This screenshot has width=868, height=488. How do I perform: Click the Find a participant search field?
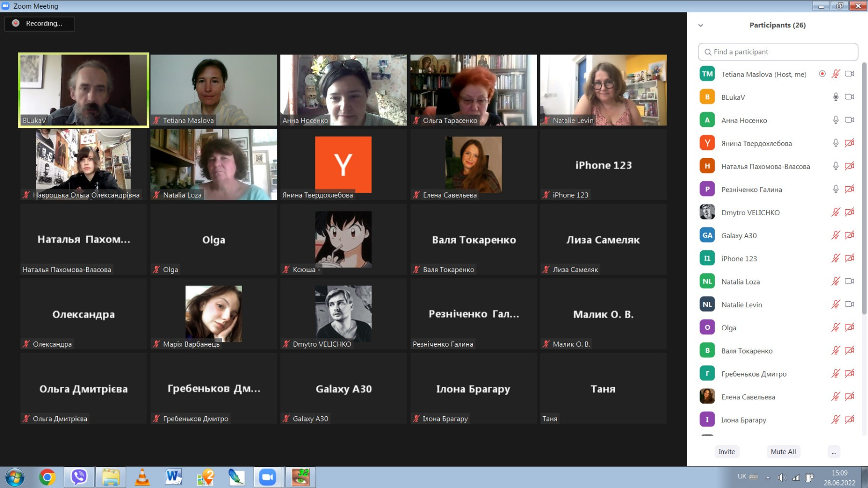point(778,52)
